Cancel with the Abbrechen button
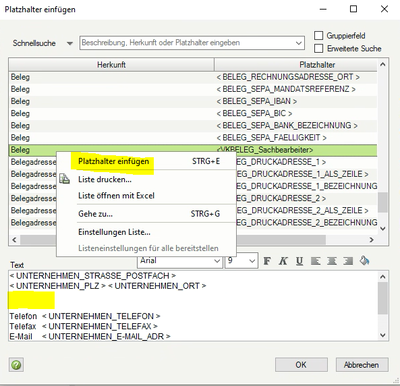The height and width of the screenshot is (386, 400). [x=362, y=365]
